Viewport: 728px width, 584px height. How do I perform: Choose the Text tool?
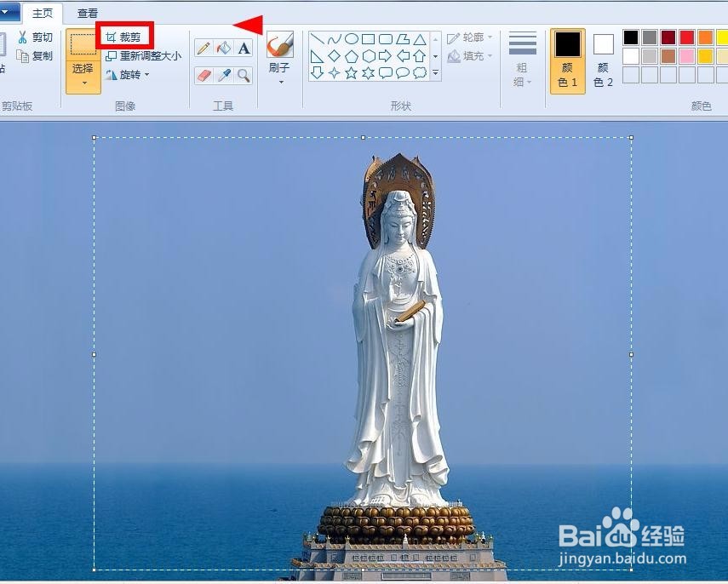(242, 48)
